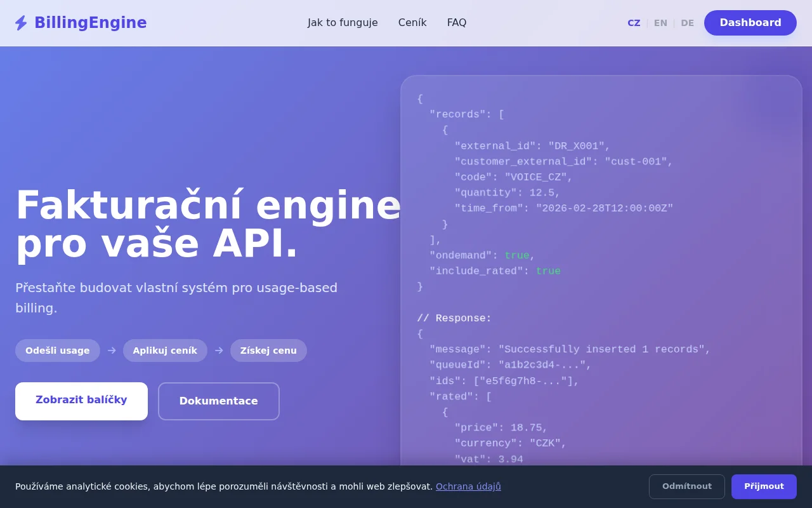Click the "ondemand": true code line
812x508 pixels.
482,255
